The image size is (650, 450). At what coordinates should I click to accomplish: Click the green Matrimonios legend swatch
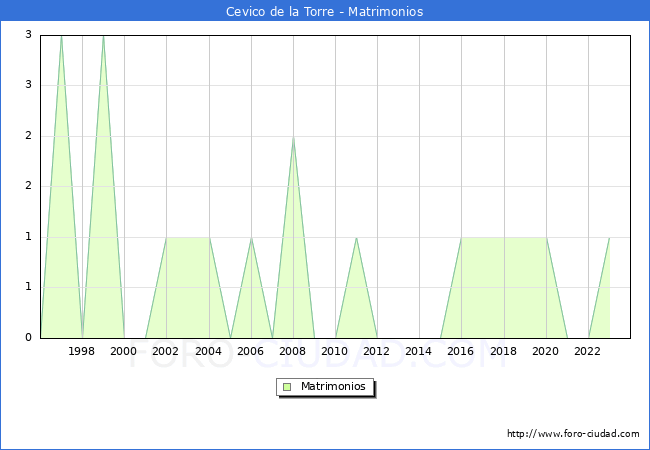pyautogui.click(x=287, y=387)
